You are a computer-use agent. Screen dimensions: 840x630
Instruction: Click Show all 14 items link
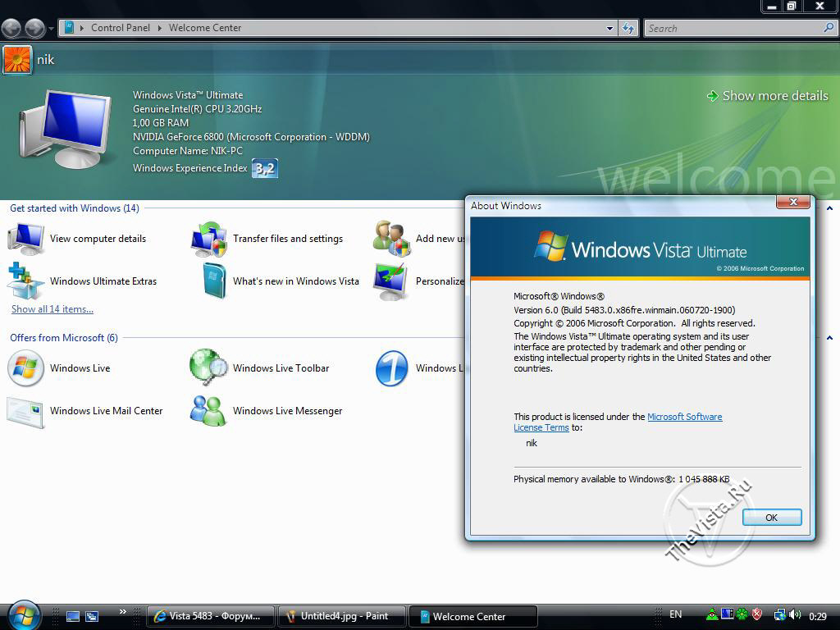tap(52, 309)
